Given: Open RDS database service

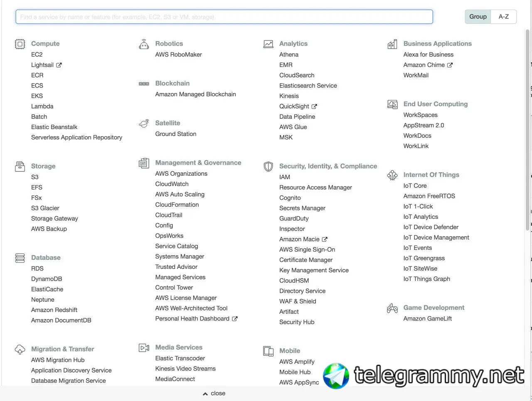Looking at the screenshot, I should click(x=37, y=269).
